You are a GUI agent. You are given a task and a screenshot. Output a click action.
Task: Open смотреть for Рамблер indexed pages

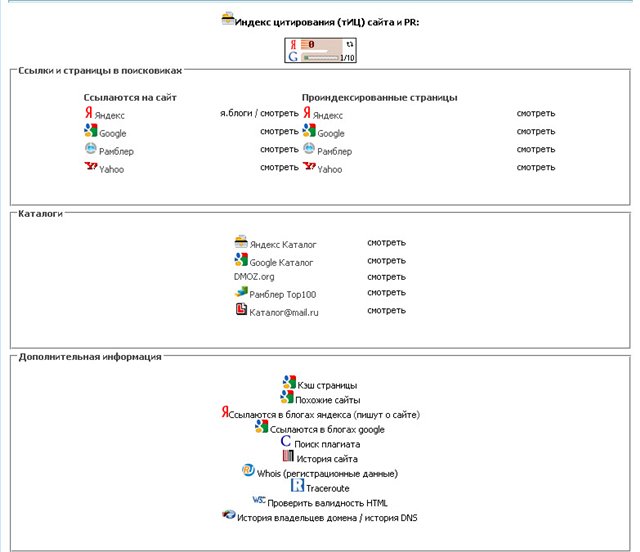pos(536,149)
